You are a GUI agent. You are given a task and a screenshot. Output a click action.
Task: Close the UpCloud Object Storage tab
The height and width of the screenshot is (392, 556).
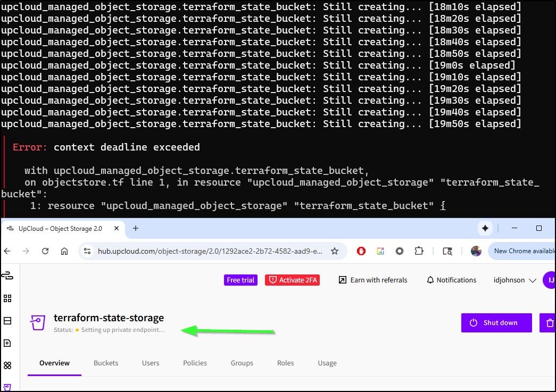click(117, 229)
